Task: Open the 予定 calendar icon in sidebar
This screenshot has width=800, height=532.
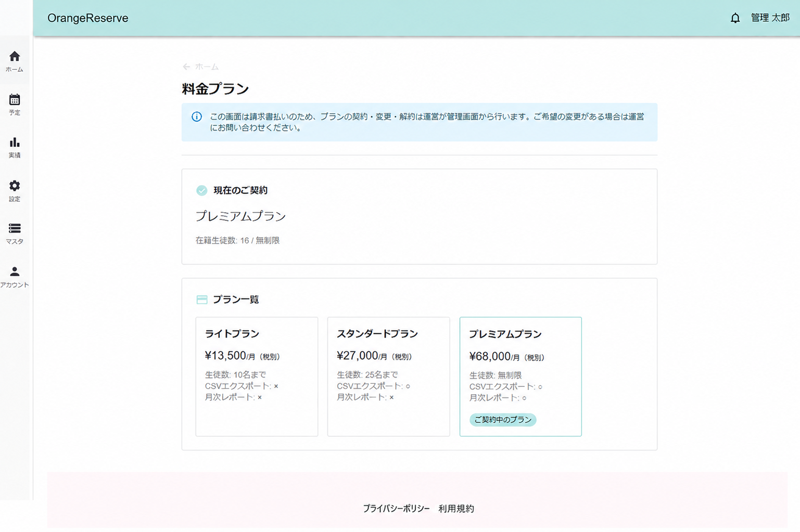Action: pyautogui.click(x=15, y=99)
